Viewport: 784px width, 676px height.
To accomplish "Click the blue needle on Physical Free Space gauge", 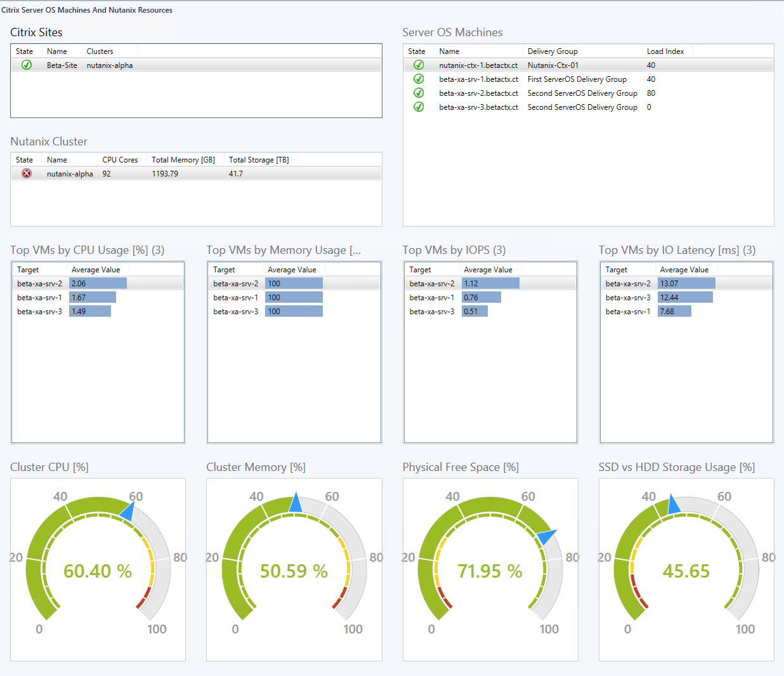I will pyautogui.click(x=546, y=537).
